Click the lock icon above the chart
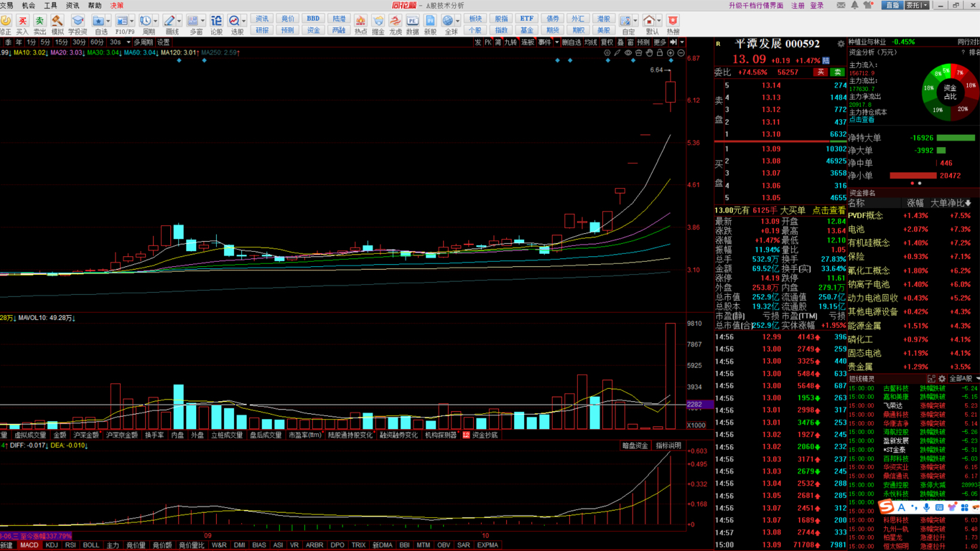 pyautogui.click(x=660, y=53)
